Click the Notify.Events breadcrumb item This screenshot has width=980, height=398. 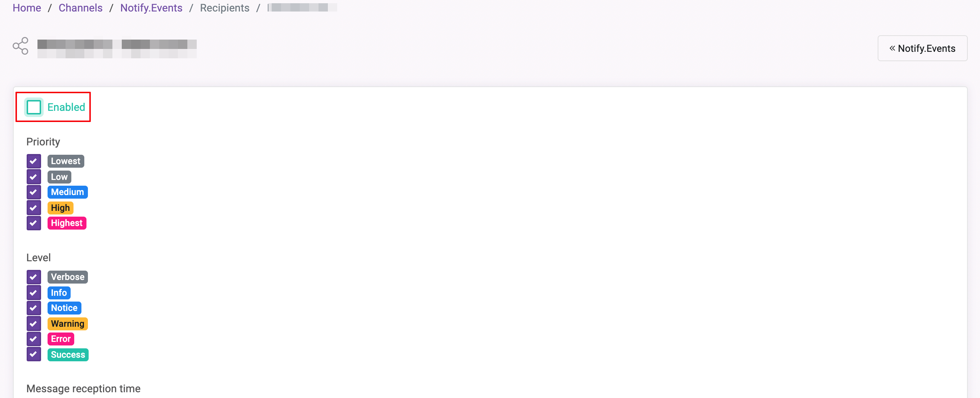150,8
